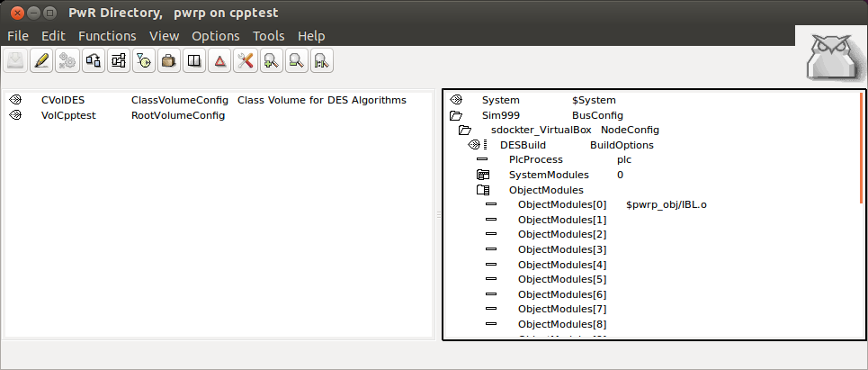868x370 pixels.
Task: Click the two-pane window layout icon
Action: (193, 60)
